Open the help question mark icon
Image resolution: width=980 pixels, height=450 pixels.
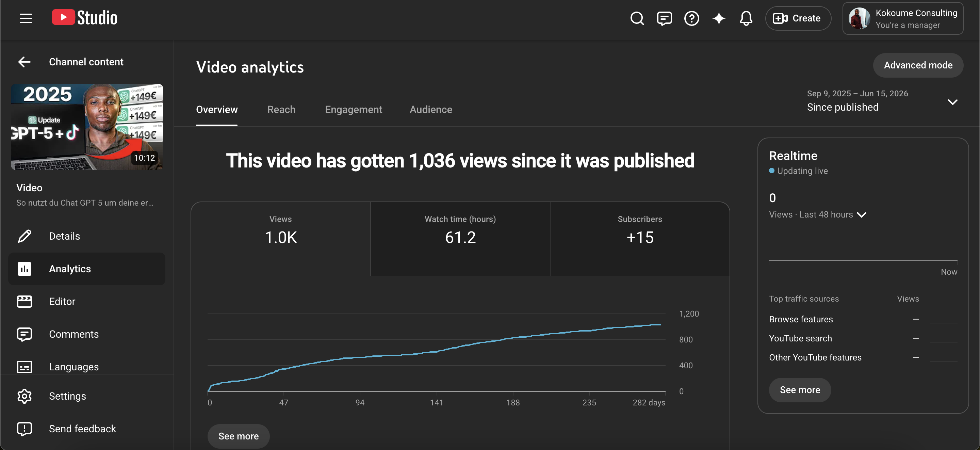coord(692,18)
